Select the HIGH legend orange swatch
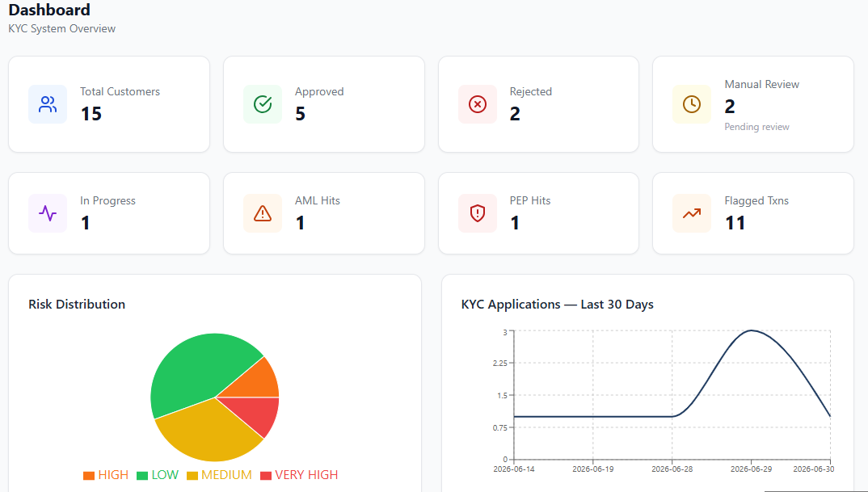This screenshot has height=492, width=868. (x=89, y=475)
